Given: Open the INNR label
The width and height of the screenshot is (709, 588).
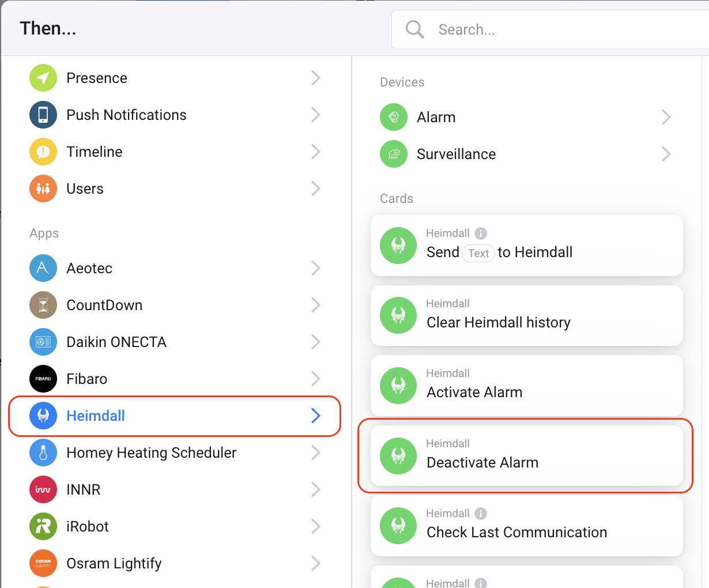Looking at the screenshot, I should (84, 489).
